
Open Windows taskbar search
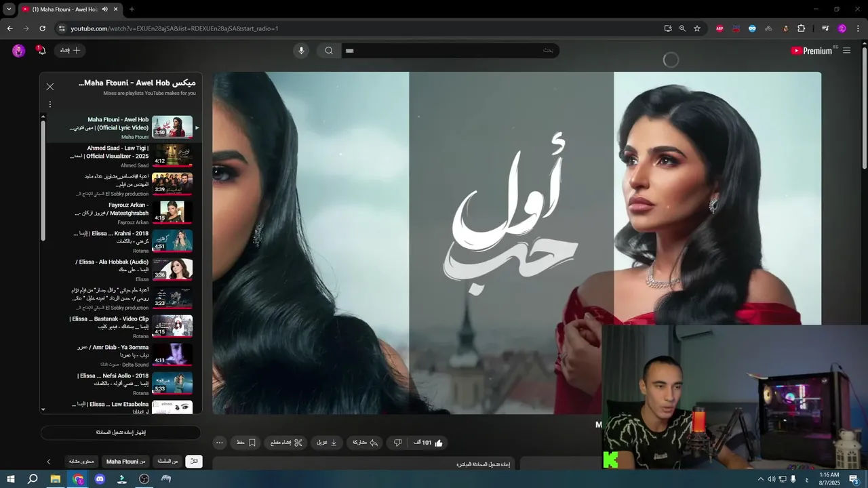pyautogui.click(x=32, y=479)
